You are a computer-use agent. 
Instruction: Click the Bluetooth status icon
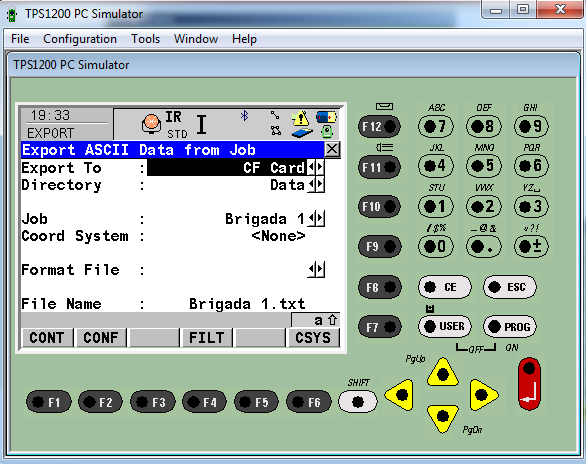point(244,115)
